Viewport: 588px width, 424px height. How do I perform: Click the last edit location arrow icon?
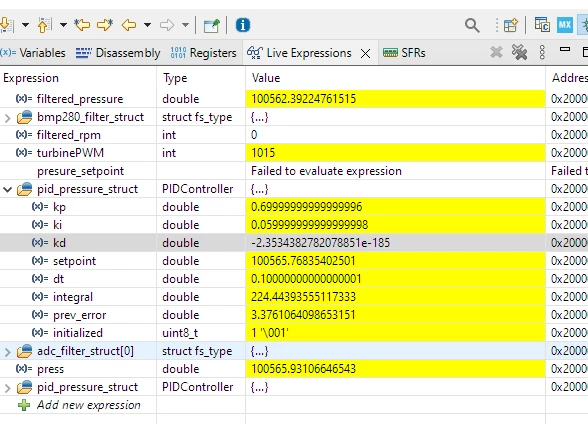pos(82,25)
